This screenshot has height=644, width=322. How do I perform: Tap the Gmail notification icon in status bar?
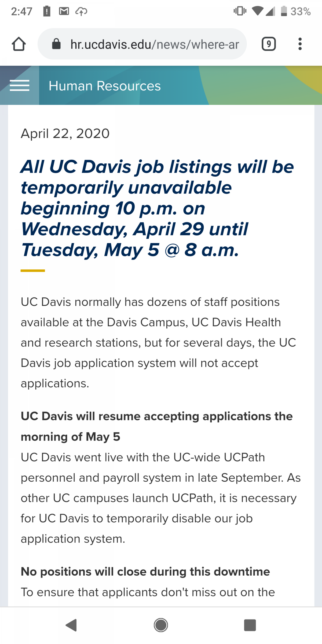[64, 11]
